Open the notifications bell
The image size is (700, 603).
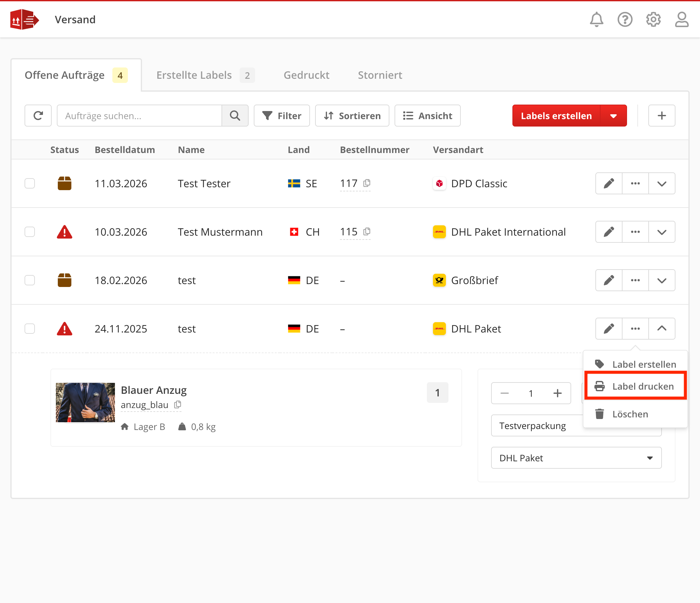click(596, 20)
